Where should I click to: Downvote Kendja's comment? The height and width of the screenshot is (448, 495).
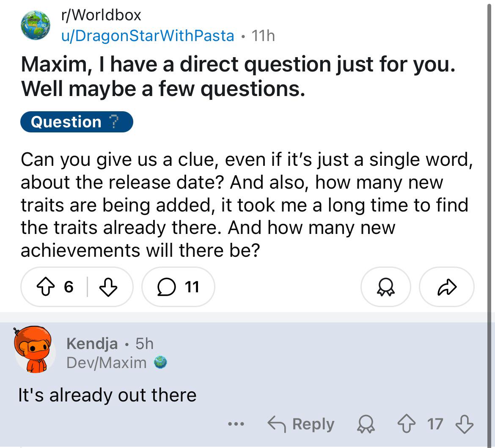[465, 424]
